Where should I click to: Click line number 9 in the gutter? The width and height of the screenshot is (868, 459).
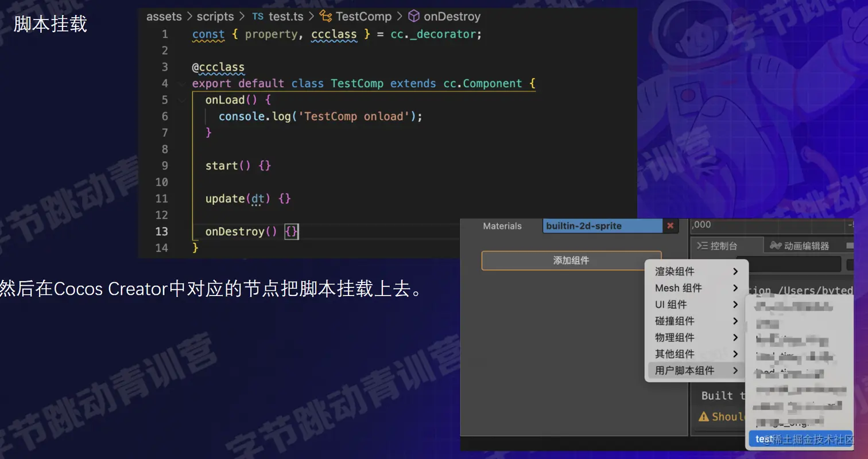coord(165,166)
